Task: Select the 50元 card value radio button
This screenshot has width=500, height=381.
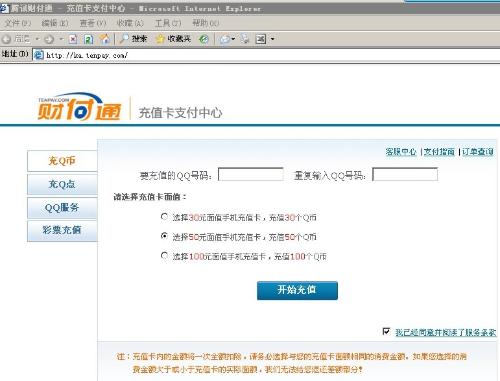Action: [164, 236]
